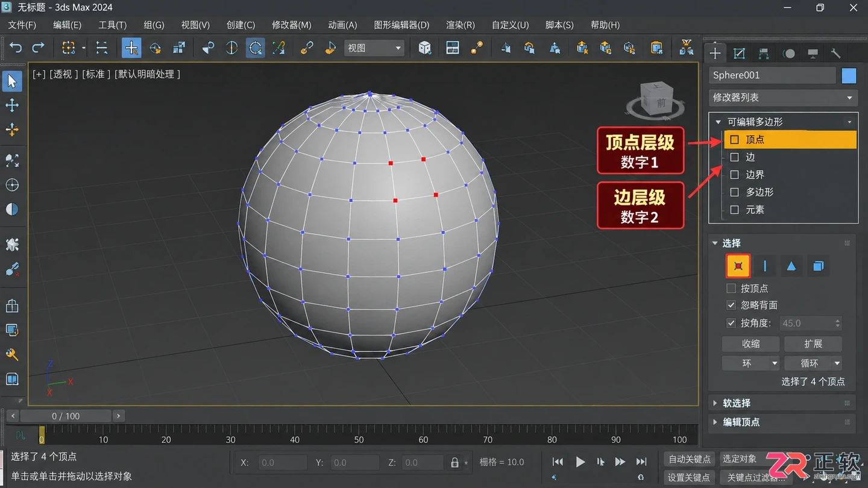The image size is (868, 488).
Task: Open the 文件(F) menu
Action: 22,25
